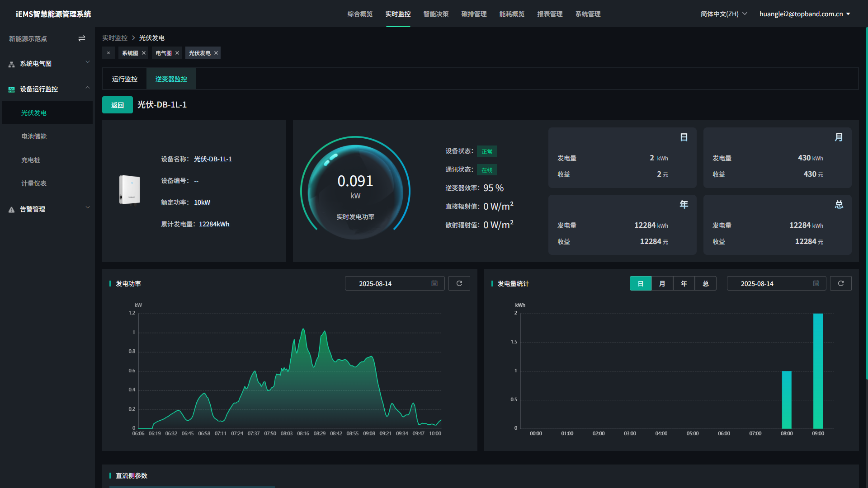Click the 告警管理 alert triangle icon
The width and height of the screenshot is (868, 488).
pyautogui.click(x=11, y=209)
